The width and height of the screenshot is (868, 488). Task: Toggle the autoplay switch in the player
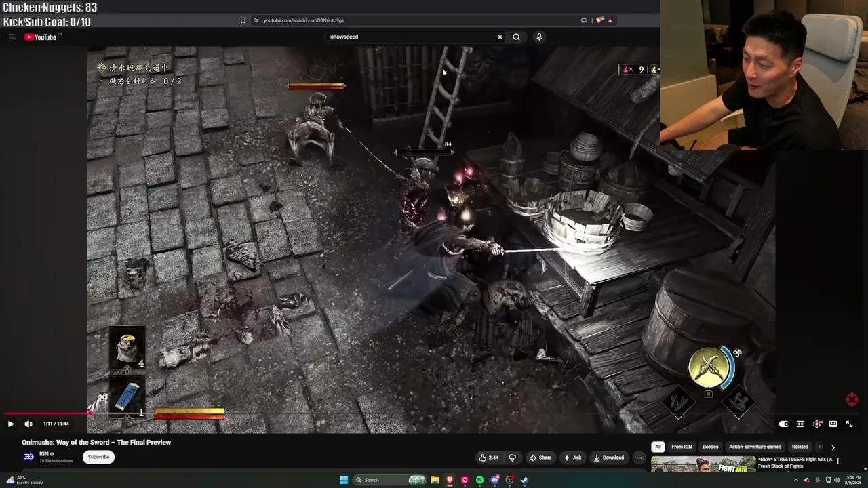click(x=784, y=424)
